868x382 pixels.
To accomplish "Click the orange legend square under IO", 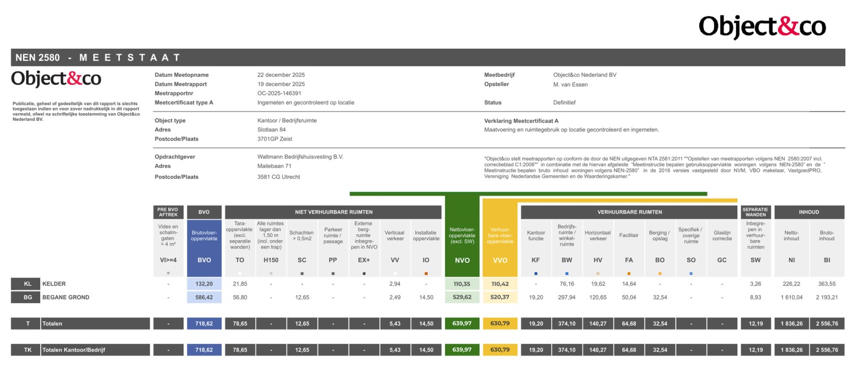I will click(x=426, y=273).
